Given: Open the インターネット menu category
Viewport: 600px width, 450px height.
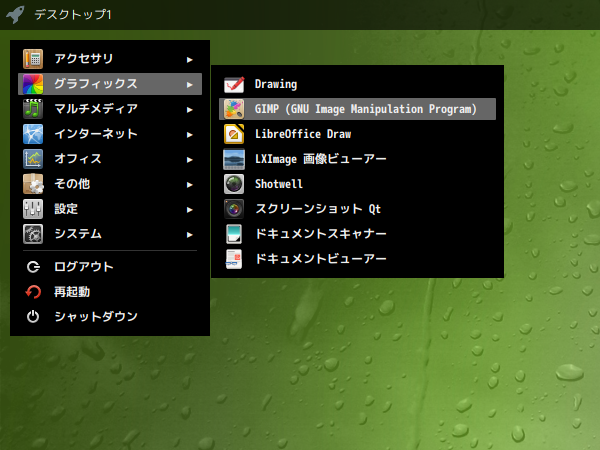Looking at the screenshot, I should pyautogui.click(x=110, y=134).
